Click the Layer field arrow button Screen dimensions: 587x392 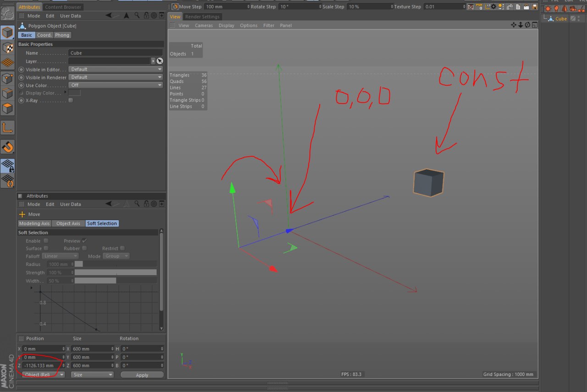(x=153, y=61)
